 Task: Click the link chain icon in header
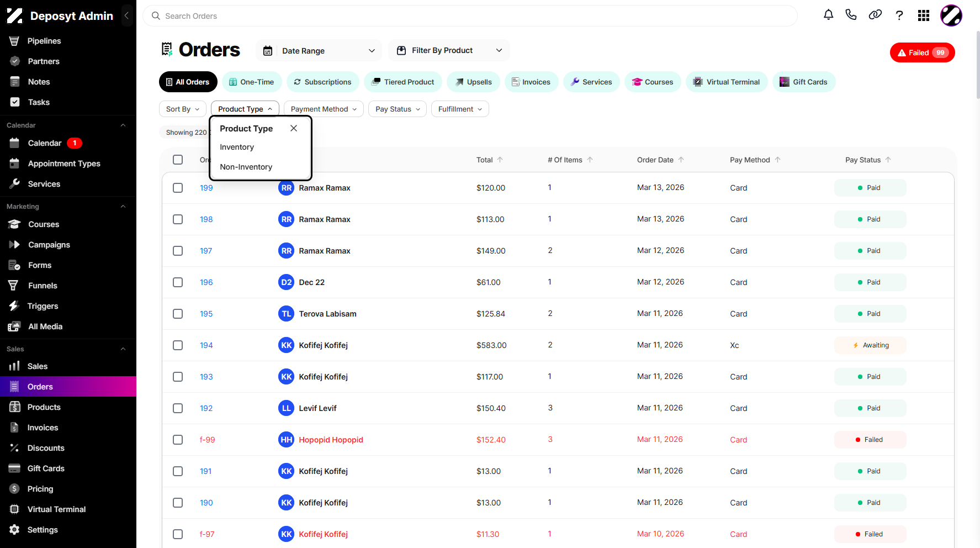[875, 15]
